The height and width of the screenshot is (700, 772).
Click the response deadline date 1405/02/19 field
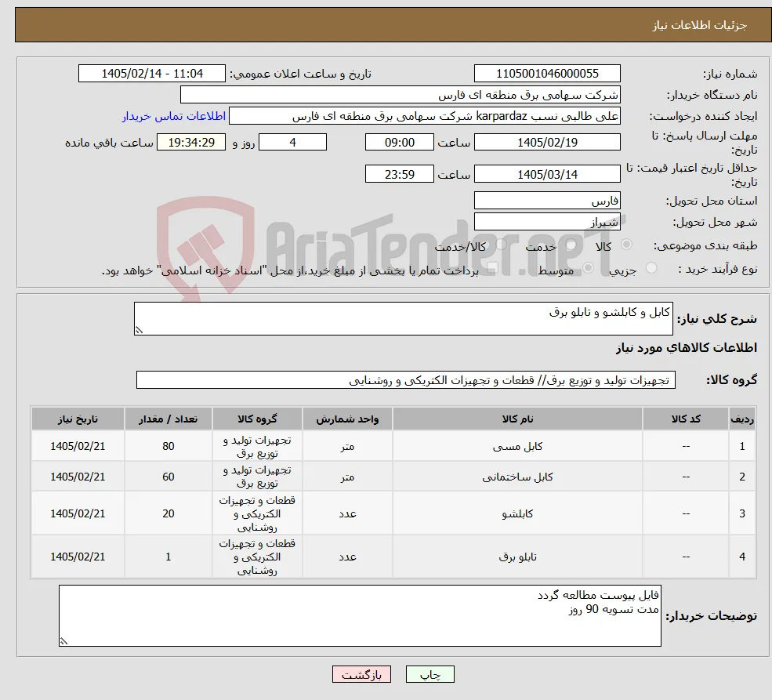547,142
